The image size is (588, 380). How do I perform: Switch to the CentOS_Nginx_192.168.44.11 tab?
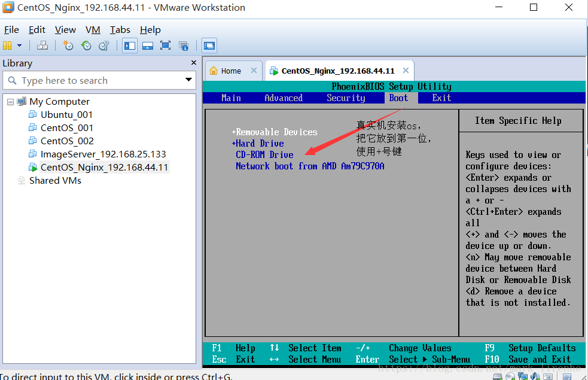pyautogui.click(x=338, y=71)
